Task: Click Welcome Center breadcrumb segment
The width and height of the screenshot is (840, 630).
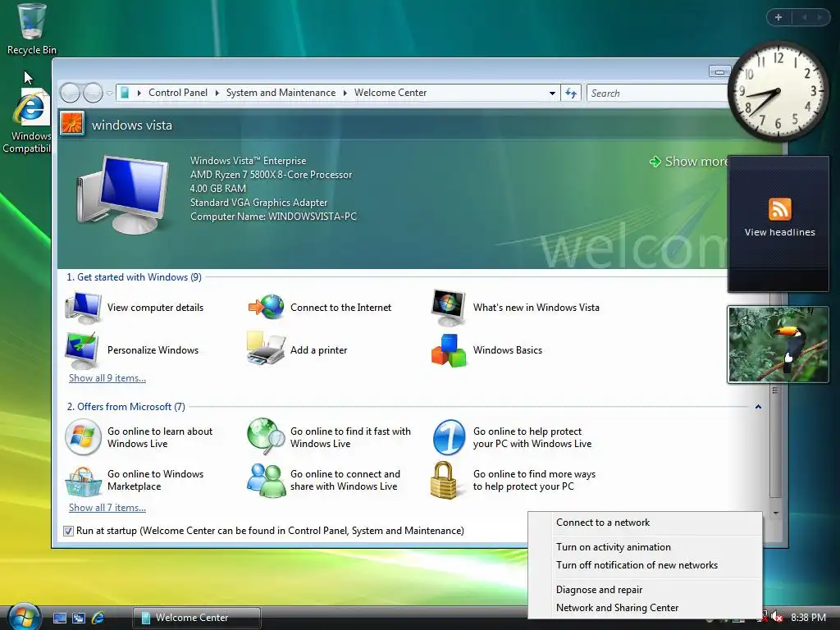Action: tap(390, 93)
